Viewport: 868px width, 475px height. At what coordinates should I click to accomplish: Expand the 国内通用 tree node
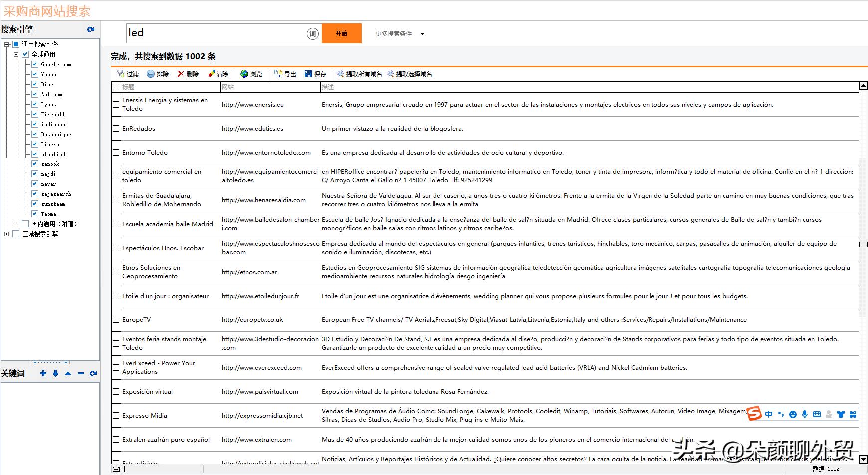click(16, 224)
